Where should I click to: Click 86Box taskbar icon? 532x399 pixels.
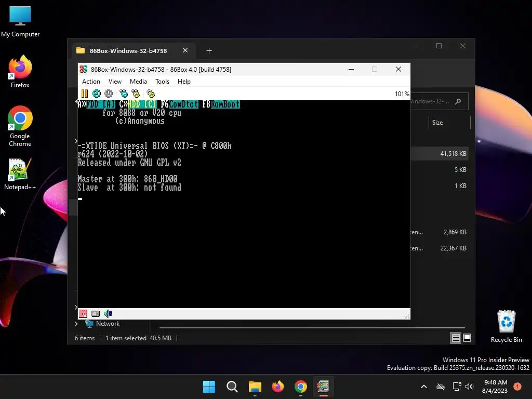coord(323,387)
